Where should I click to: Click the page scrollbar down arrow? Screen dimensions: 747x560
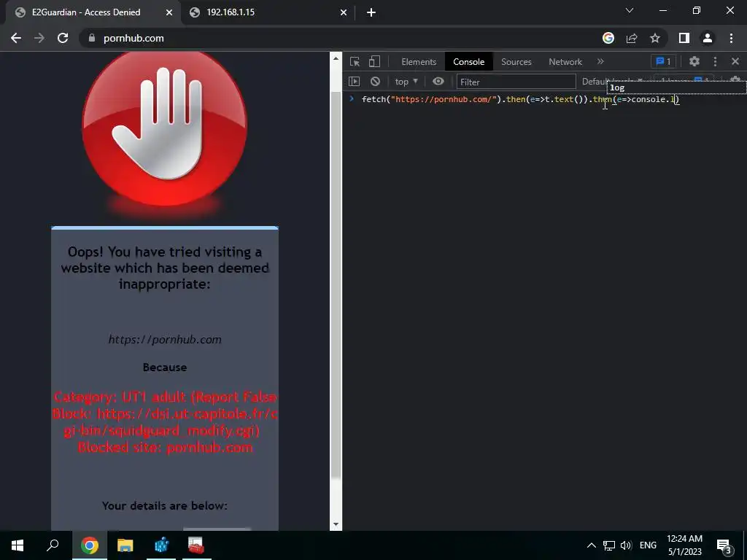[336, 524]
